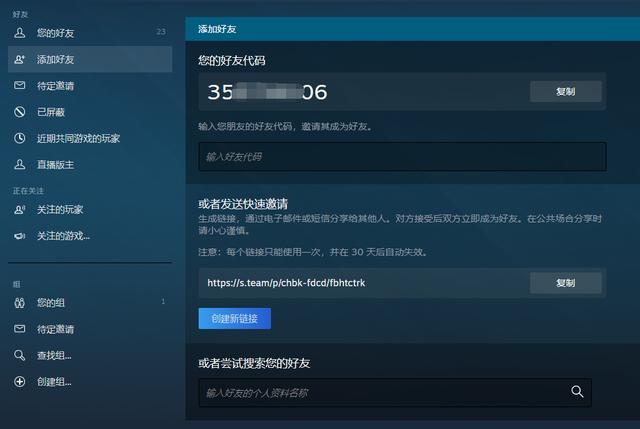This screenshot has height=429, width=640.
Task: Click the 正在关注 section label
Action: coord(28,191)
